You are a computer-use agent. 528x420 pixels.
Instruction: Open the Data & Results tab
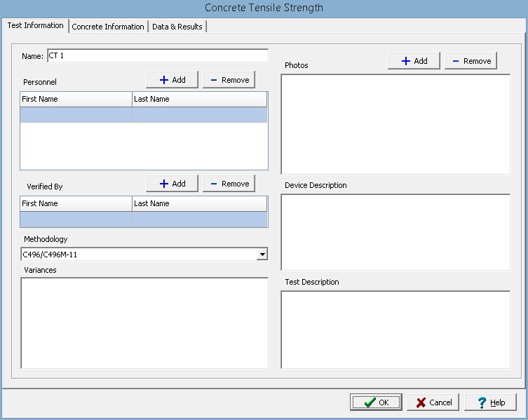(x=177, y=27)
